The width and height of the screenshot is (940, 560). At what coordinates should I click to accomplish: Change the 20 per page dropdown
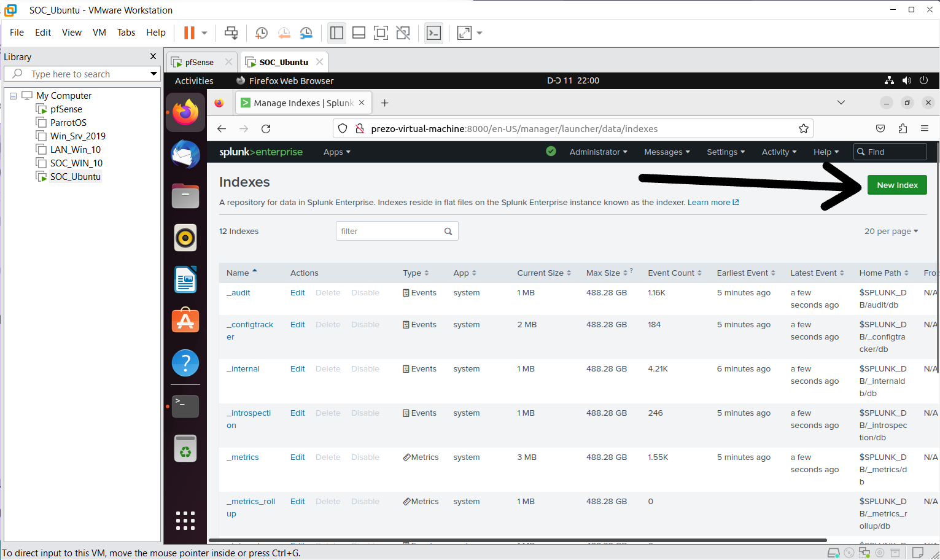891,231
